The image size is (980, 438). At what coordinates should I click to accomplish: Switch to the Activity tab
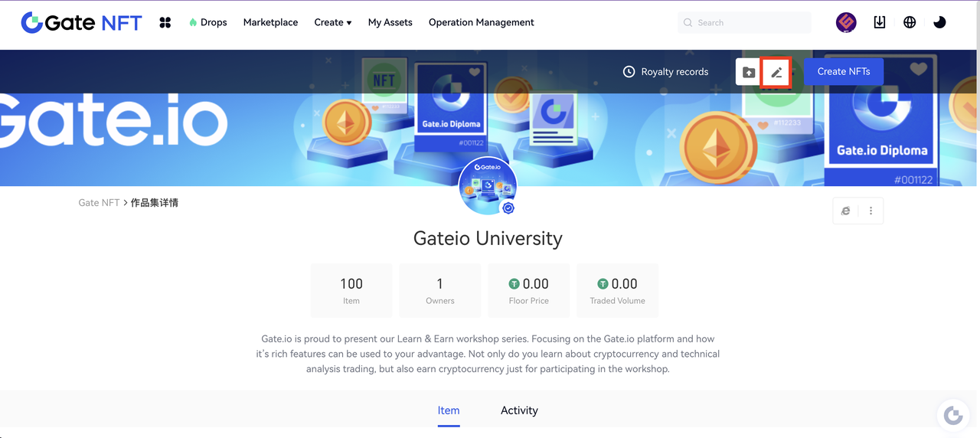[519, 410]
